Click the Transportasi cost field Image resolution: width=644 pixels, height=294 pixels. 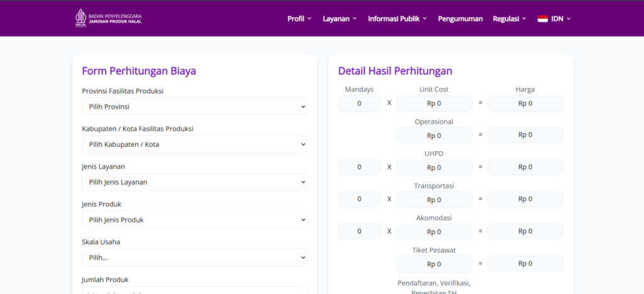pyautogui.click(x=434, y=200)
